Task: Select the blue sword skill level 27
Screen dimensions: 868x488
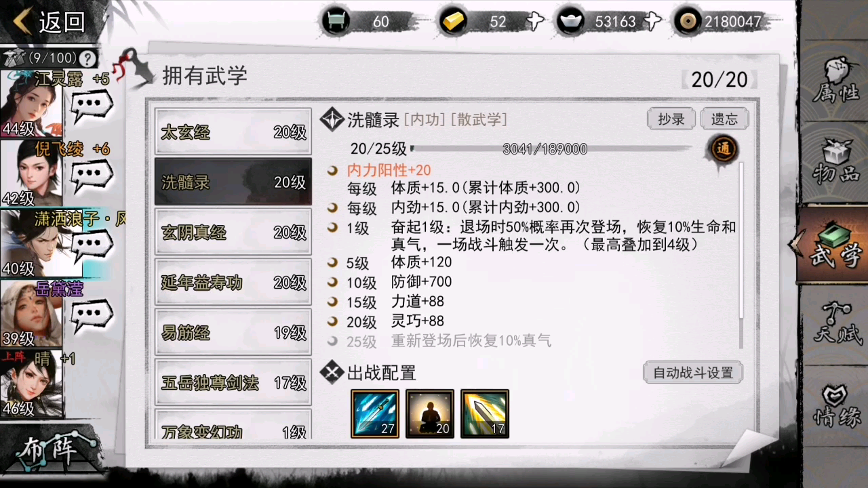Action: 375,413
